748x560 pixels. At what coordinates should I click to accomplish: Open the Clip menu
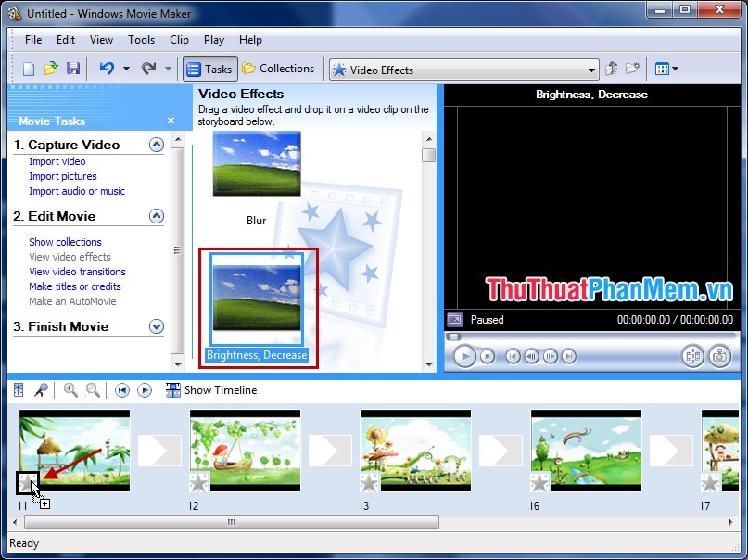point(179,40)
